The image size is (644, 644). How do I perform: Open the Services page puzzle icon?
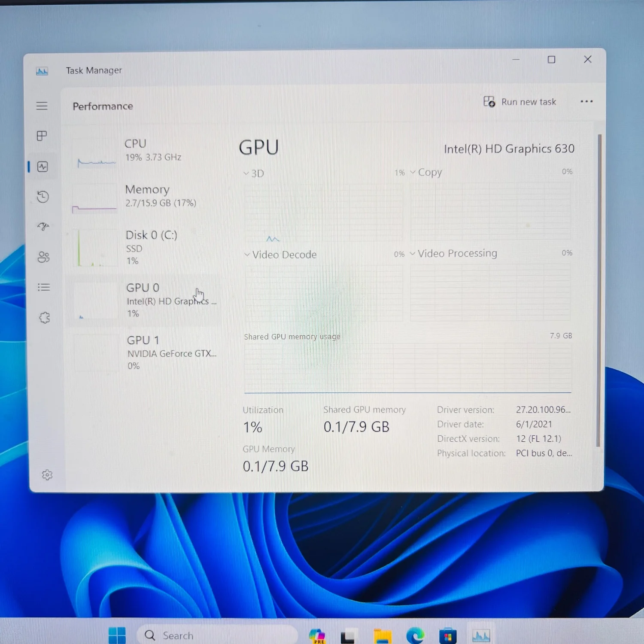click(45, 318)
